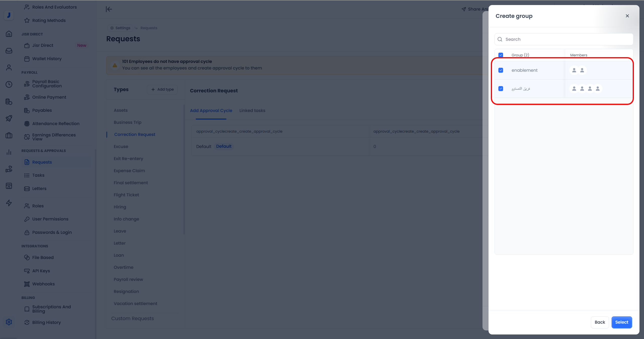
Task: Switch to the Linked tasks tab
Action: [x=252, y=110]
